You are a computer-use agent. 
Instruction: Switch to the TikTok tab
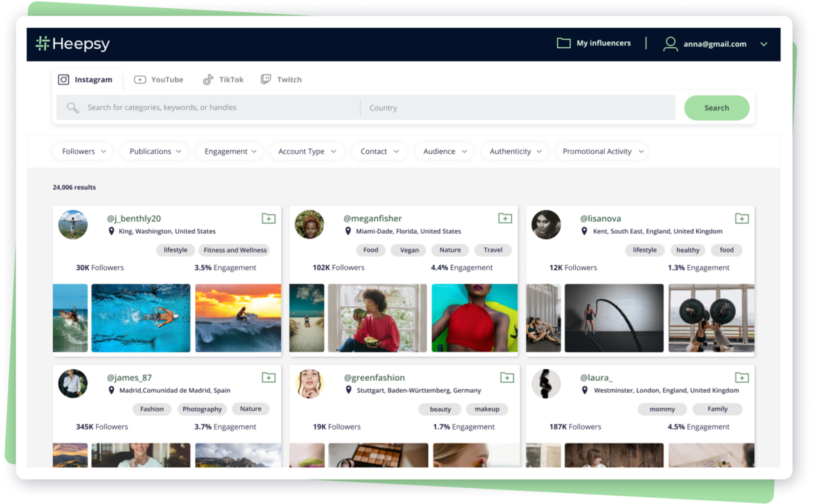click(x=224, y=79)
